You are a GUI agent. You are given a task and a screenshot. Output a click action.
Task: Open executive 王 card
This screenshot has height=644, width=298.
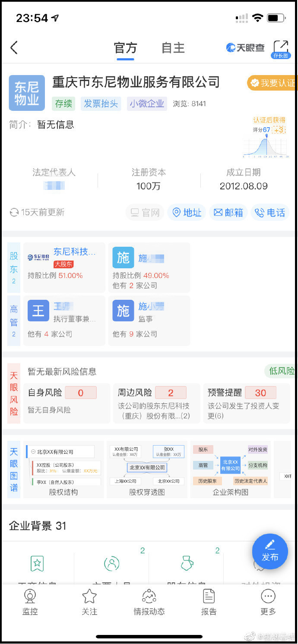tap(64, 320)
